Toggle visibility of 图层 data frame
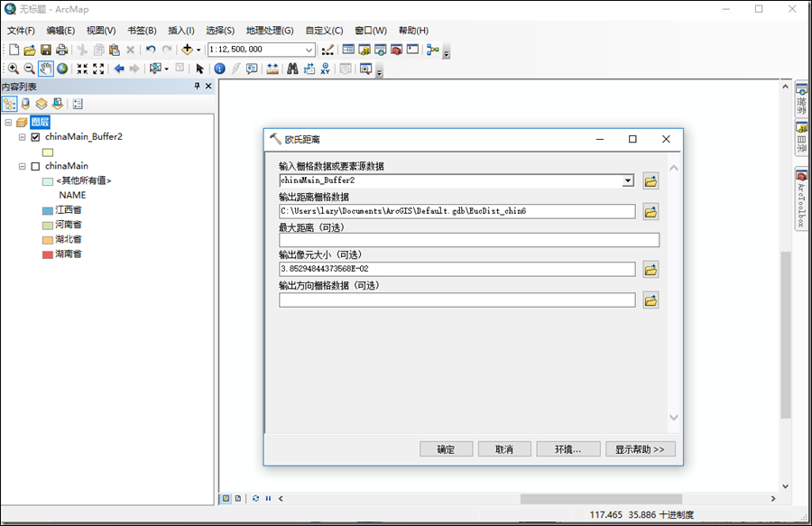This screenshot has height=526, width=812. click(23, 121)
